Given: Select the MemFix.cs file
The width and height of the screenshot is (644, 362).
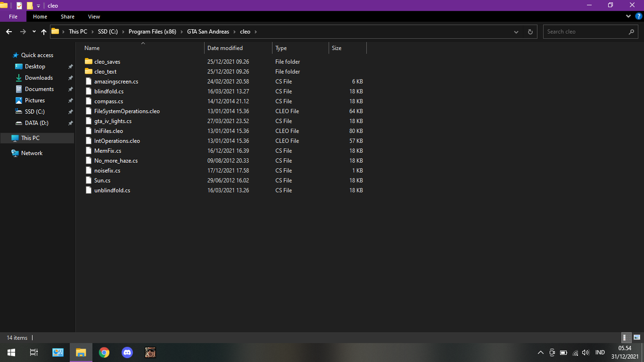Looking at the screenshot, I should point(108,151).
